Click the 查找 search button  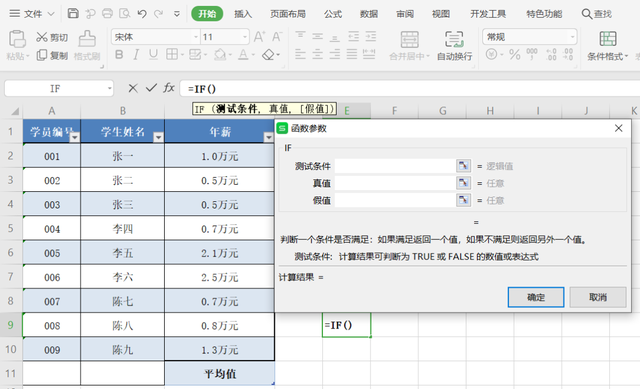click(x=597, y=14)
